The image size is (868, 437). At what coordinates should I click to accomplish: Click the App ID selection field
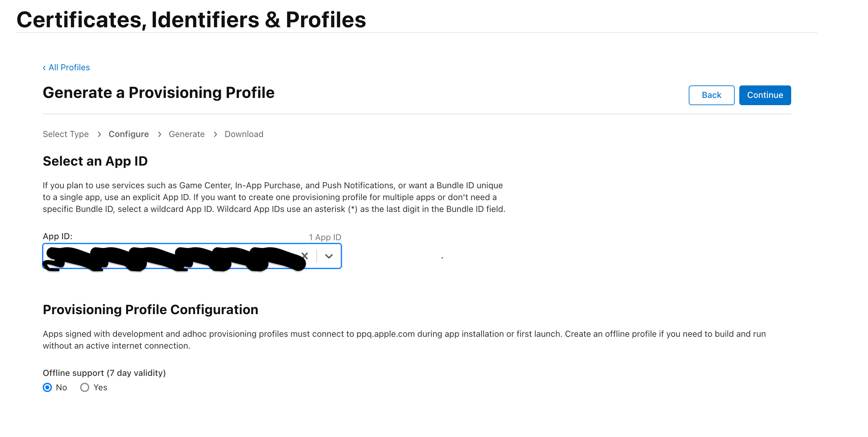click(x=192, y=256)
